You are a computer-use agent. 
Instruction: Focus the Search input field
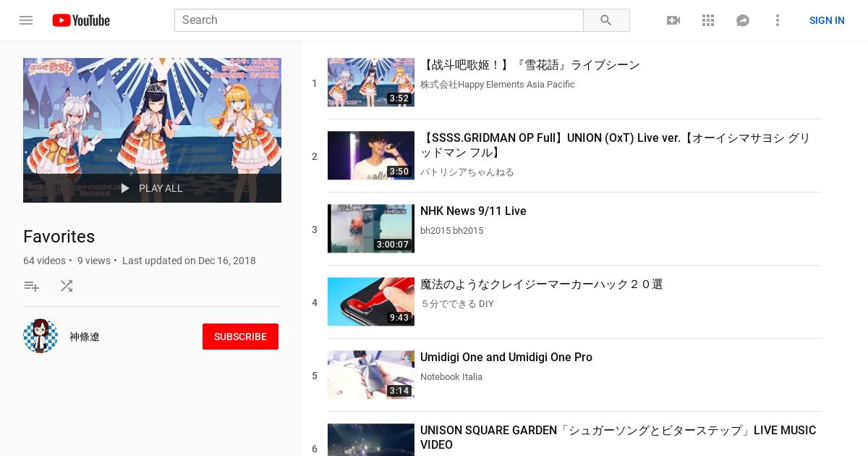[x=378, y=20]
